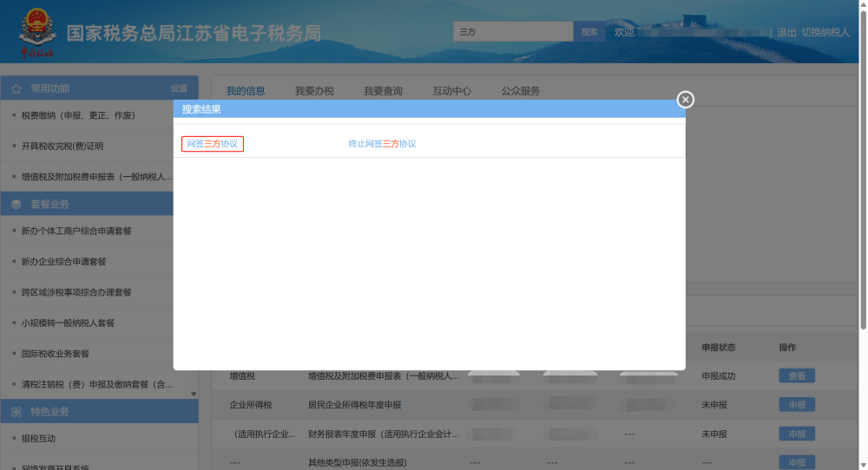Click the national emblem logo
868x470 pixels.
(37, 32)
